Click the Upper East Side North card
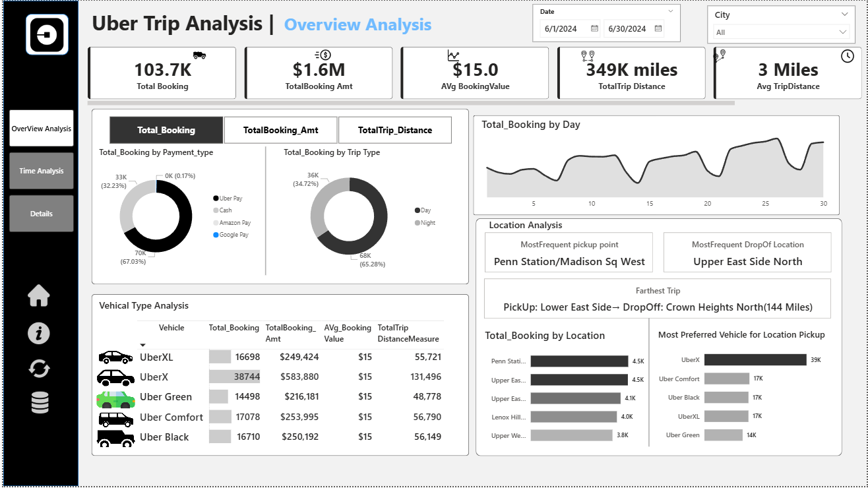The image size is (868, 488). pos(747,252)
